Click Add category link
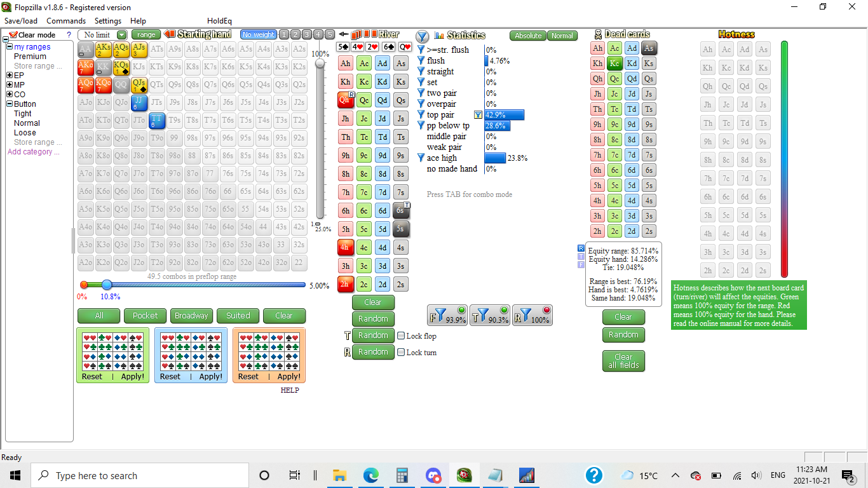868x488 pixels. click(x=34, y=152)
